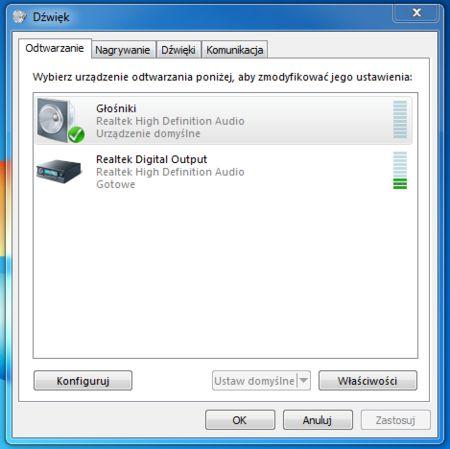The width and height of the screenshot is (450, 449).
Task: Select the Odtwarzanie tab
Action: (x=55, y=49)
